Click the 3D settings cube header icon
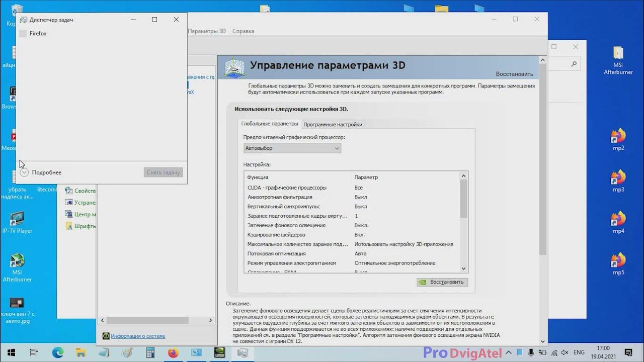Image resolution: width=644 pixels, height=362 pixels. (234, 68)
